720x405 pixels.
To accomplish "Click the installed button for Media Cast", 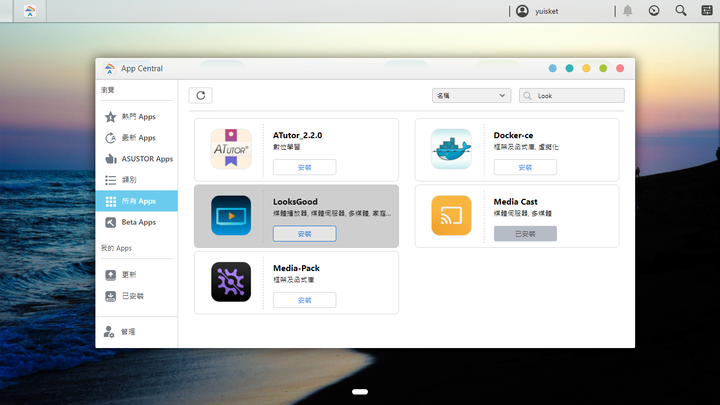I will tap(525, 234).
